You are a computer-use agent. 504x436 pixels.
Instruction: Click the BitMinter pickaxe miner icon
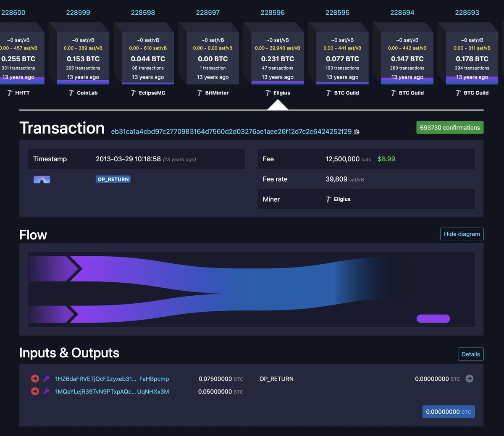200,93
